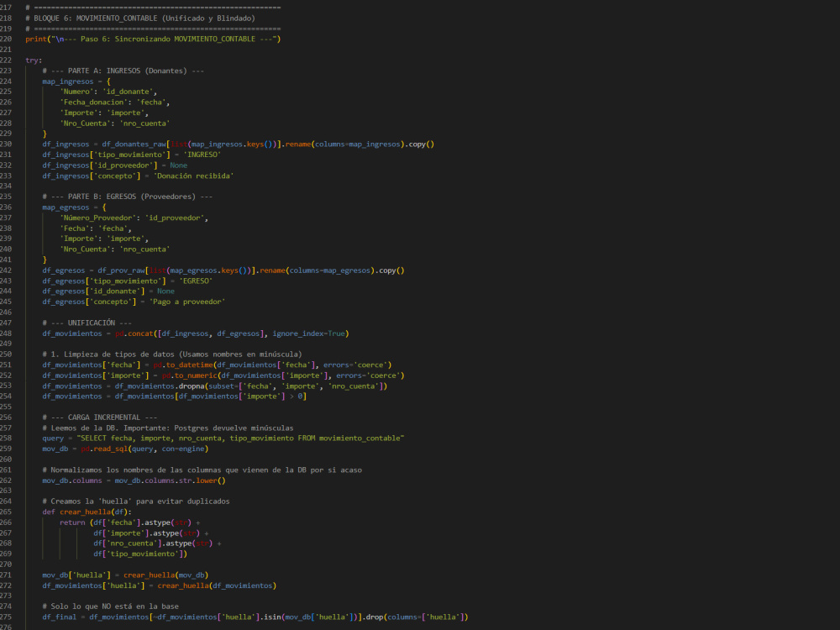Click the 'to_datetime' function call
840x630 pixels.
click(x=189, y=365)
